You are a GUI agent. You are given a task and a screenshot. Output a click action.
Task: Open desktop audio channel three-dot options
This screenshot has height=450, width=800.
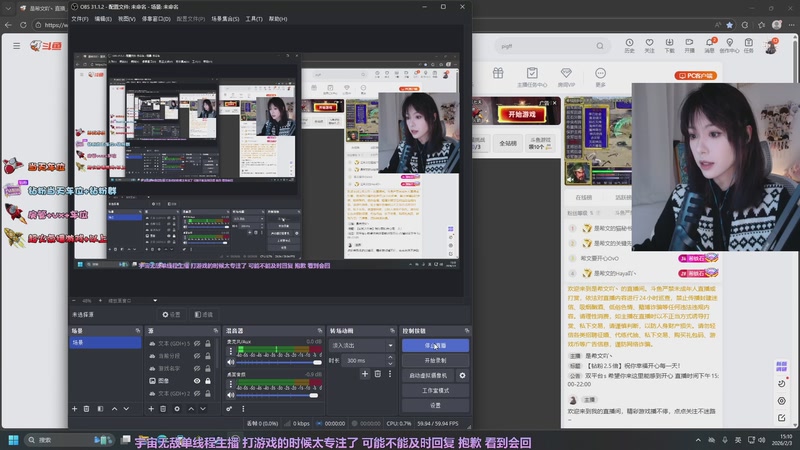tap(231, 384)
